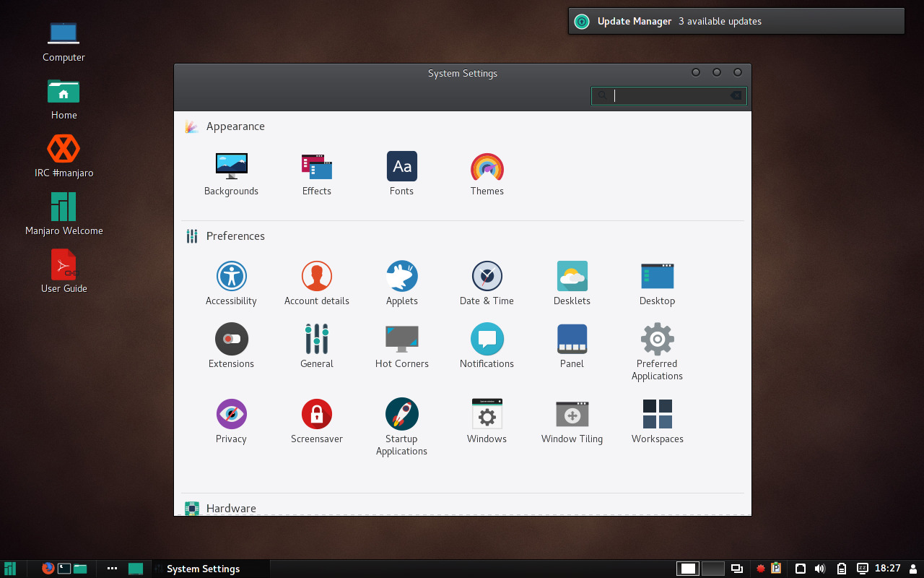Expand the taskbar overflow dots
Viewport: 924px width, 578px height.
point(112,569)
